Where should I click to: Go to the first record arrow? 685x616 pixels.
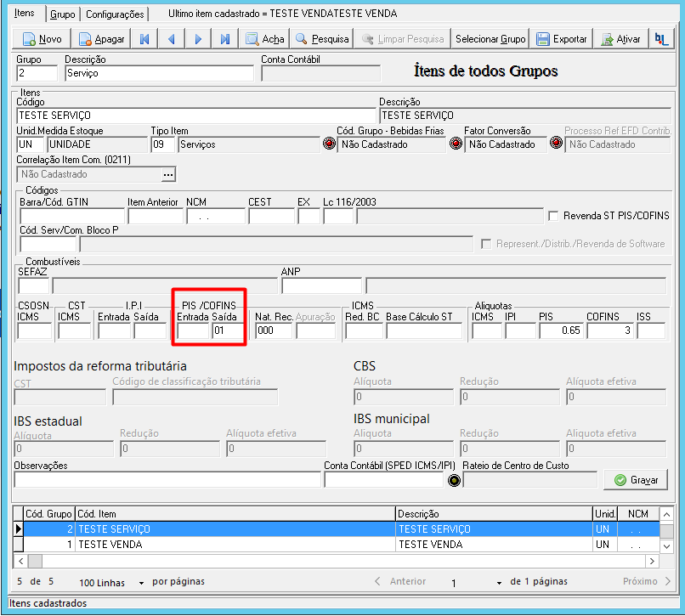(x=144, y=39)
